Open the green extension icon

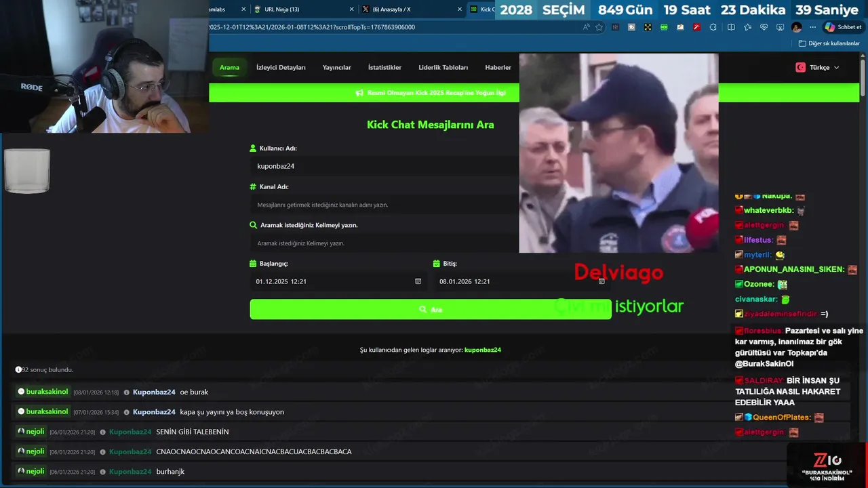664,27
